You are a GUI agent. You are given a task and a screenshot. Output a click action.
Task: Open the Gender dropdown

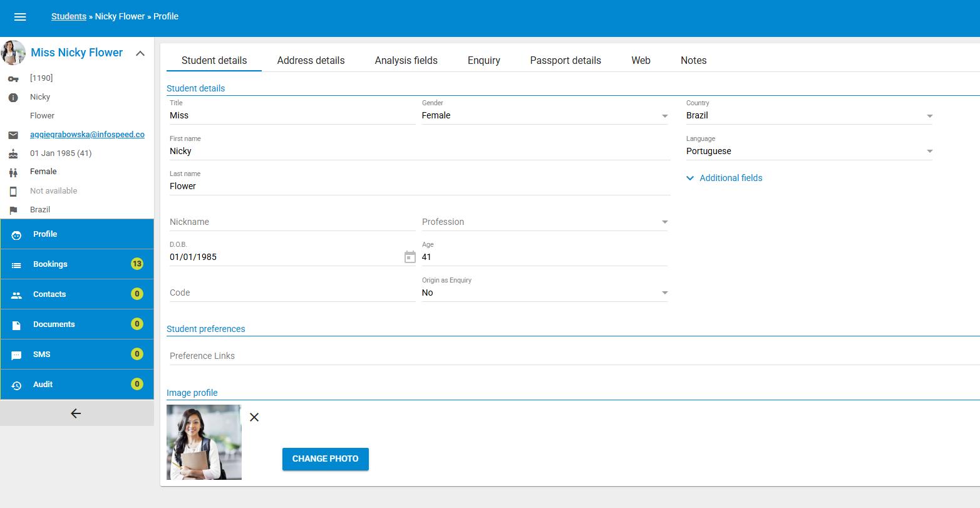click(664, 115)
